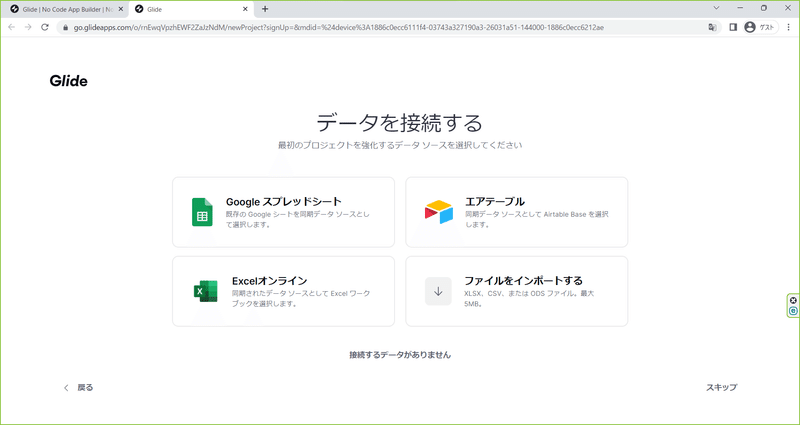Select the Google スプレッドシート data source card
The width and height of the screenshot is (800, 425).
pos(284,212)
